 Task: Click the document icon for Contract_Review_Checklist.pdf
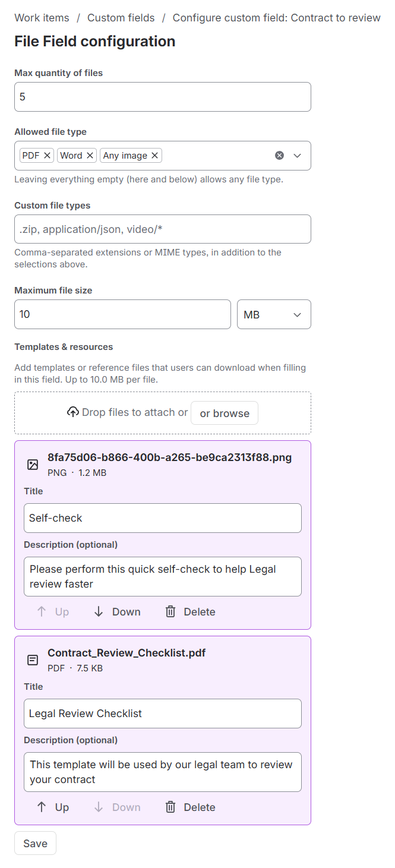tap(33, 660)
